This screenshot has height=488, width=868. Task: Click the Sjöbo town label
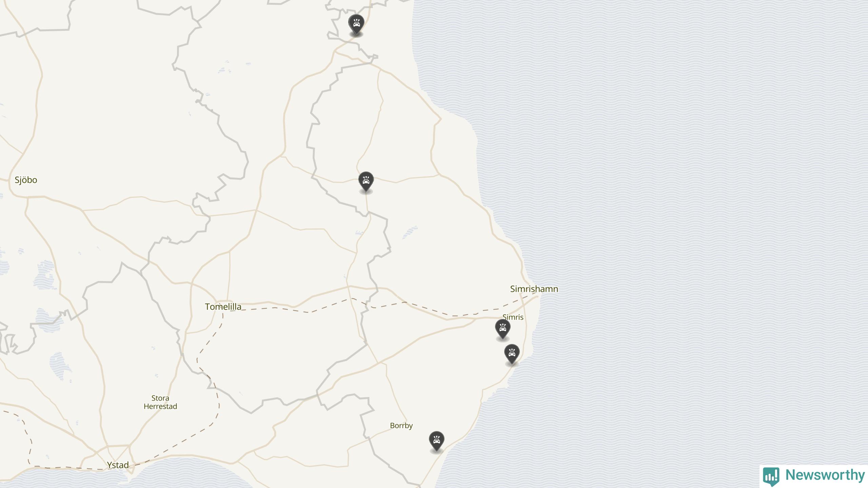[x=26, y=180]
